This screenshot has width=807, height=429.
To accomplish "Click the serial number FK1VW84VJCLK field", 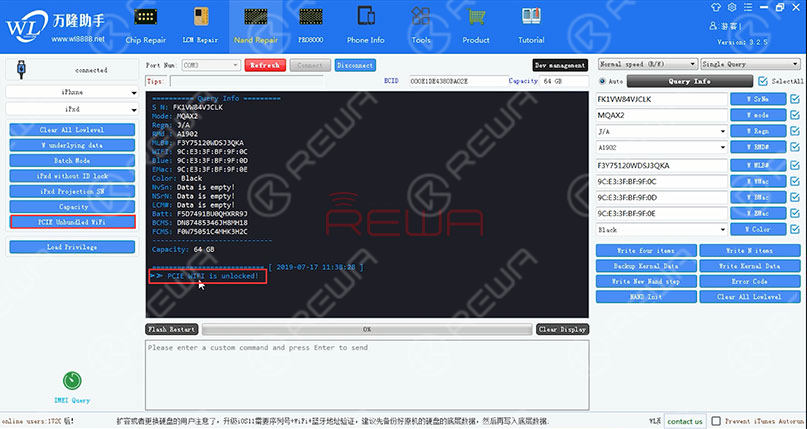I will 662,99.
